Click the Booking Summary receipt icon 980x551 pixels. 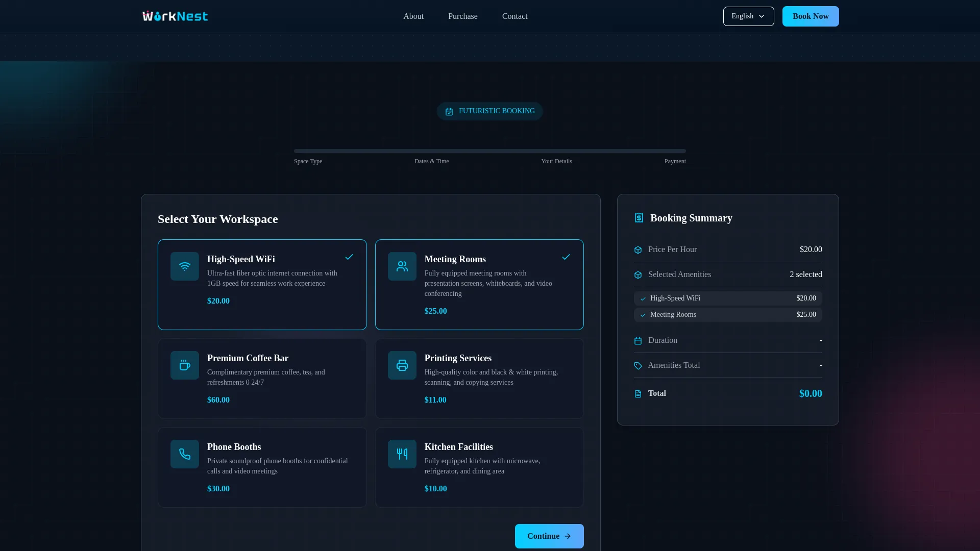(639, 218)
